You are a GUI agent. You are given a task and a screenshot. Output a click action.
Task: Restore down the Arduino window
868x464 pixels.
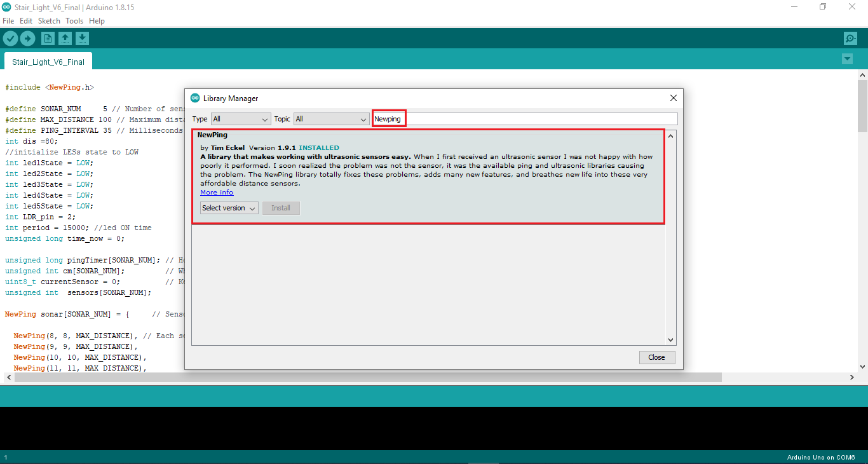pos(823,7)
